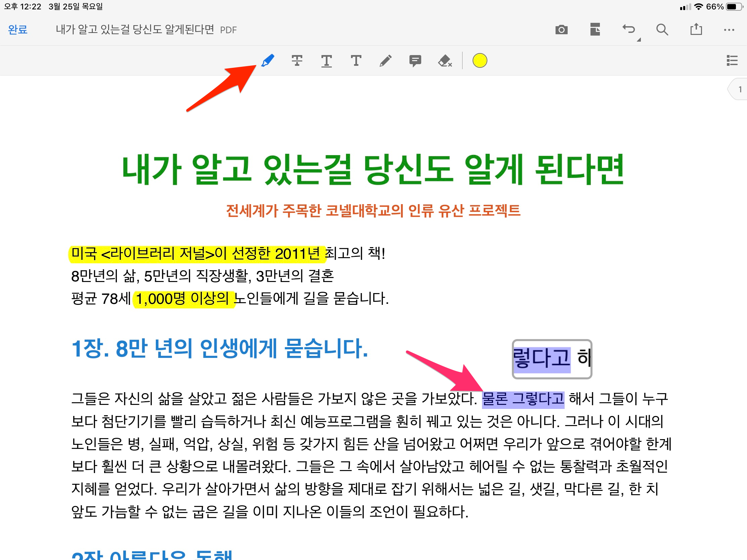747x560 pixels.
Task: Tap the document title in header
Action: (x=135, y=30)
